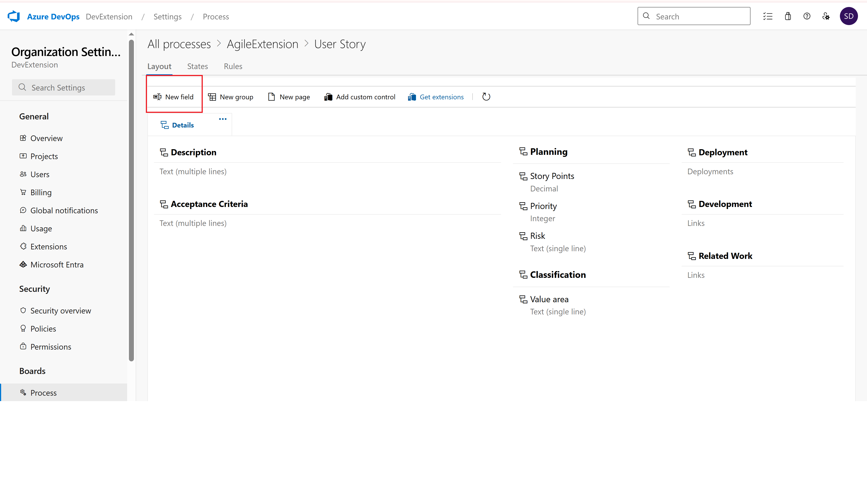Select the Story Points field
The image size is (867, 504).
tap(552, 176)
